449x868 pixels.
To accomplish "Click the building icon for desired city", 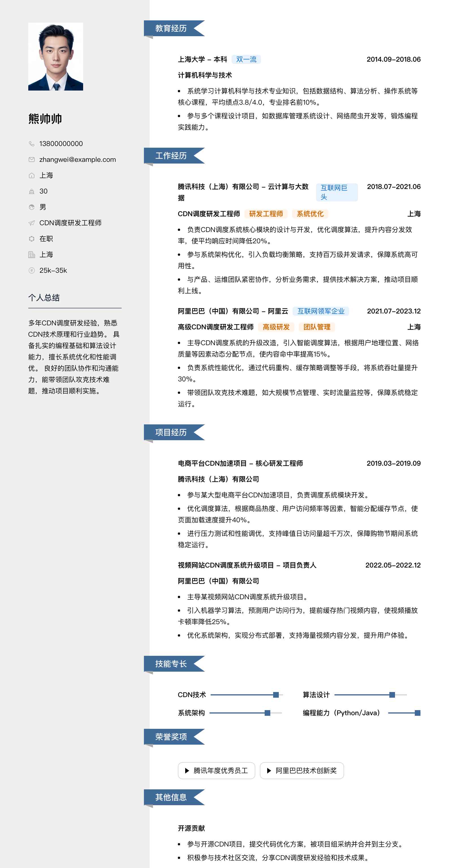I will coord(32,254).
